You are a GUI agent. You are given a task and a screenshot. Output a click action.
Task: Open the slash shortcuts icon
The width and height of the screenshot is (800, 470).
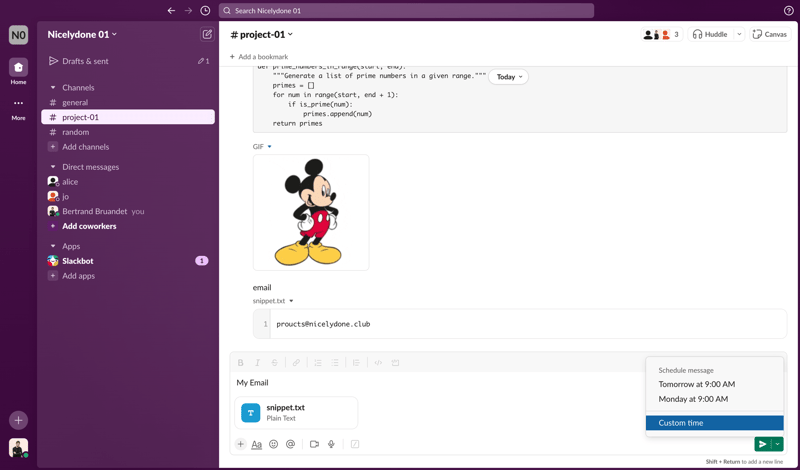pyautogui.click(x=355, y=444)
